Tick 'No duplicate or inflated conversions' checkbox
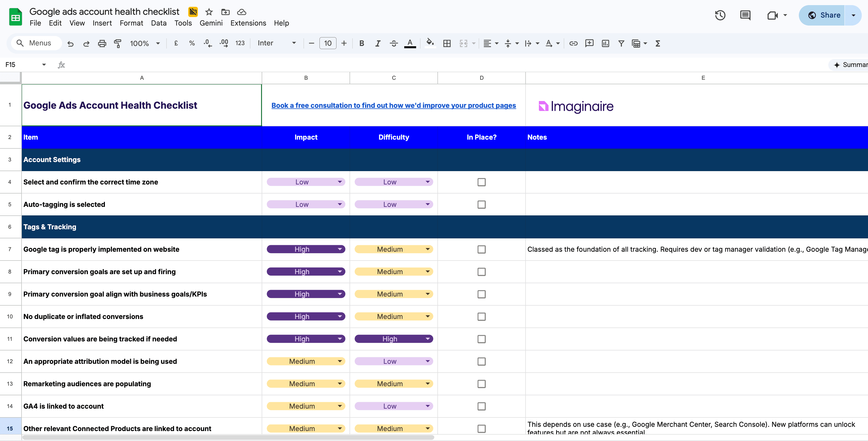The image size is (868, 441). (482, 316)
